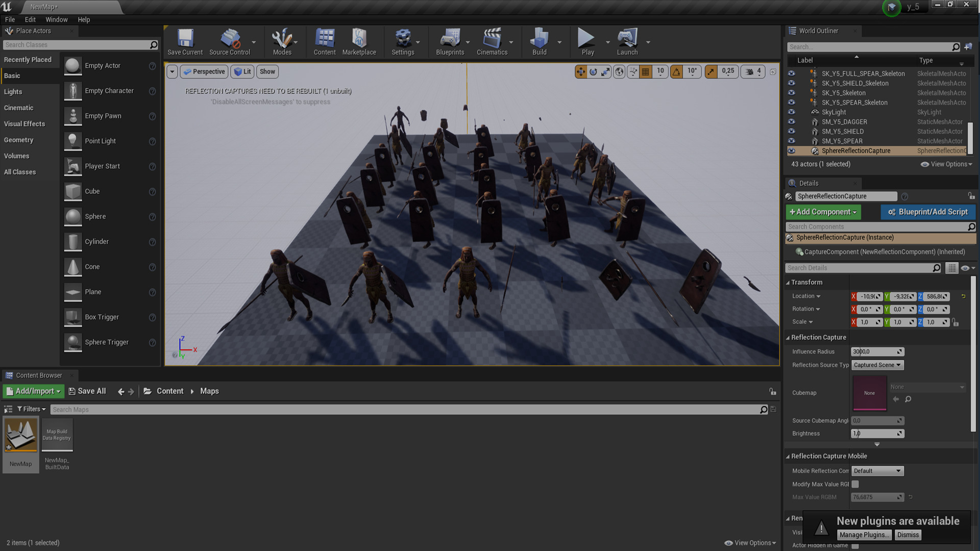Viewport: 980px width, 551px height.
Task: Click Manage Plugins in notification
Action: pyautogui.click(x=864, y=535)
